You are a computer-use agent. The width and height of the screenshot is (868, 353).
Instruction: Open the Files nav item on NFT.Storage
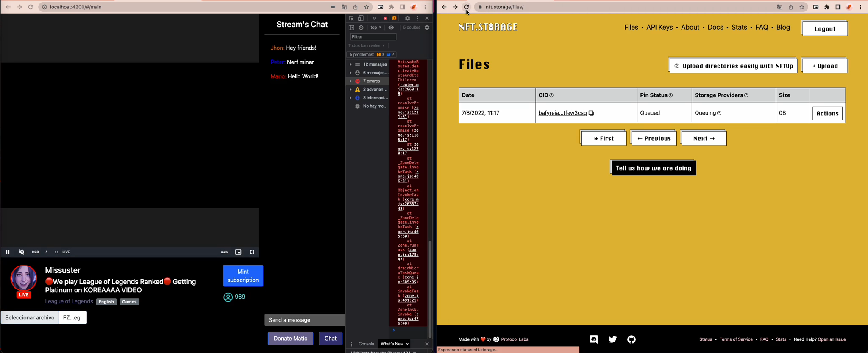point(631,28)
